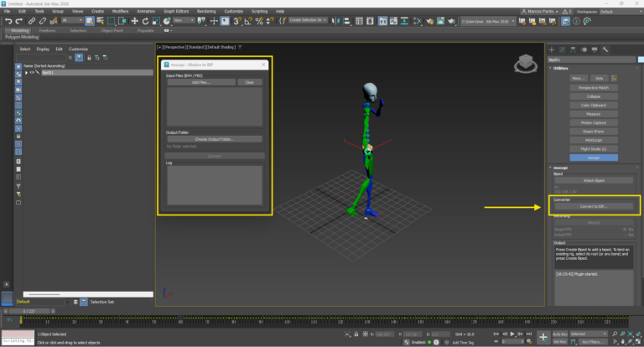Open the reference coordinate View dropdown
644x347 pixels.
(184, 20)
